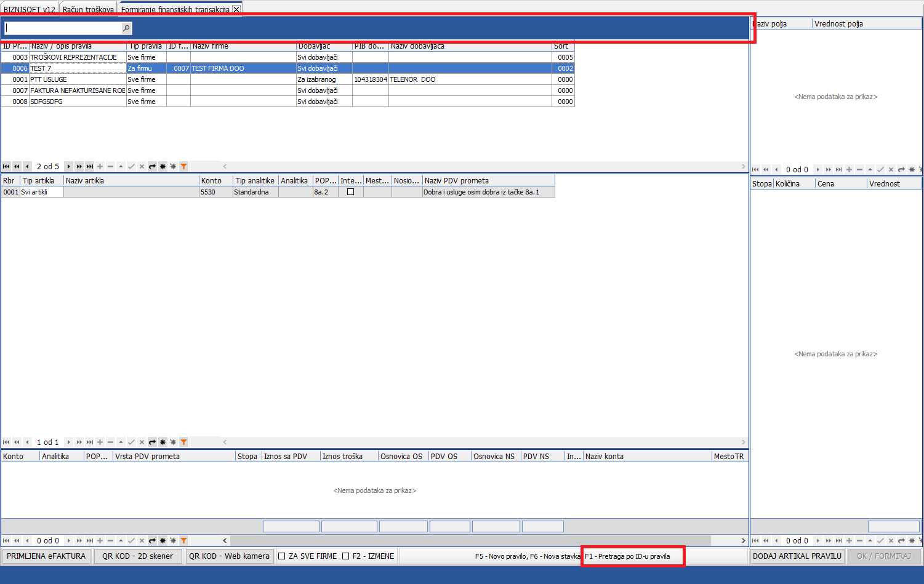
Task: Click the PRIMLJENA eFAKTURA button
Action: coord(46,556)
